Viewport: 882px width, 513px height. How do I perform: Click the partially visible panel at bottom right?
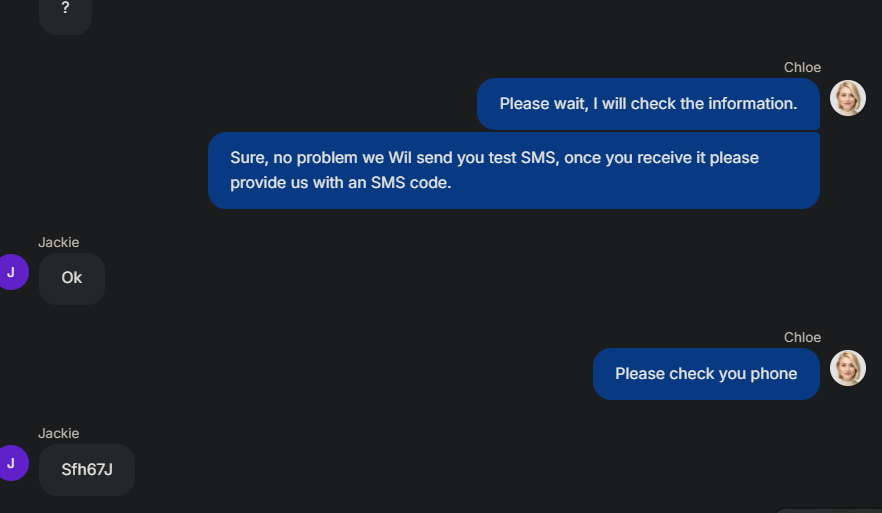[x=828, y=511]
